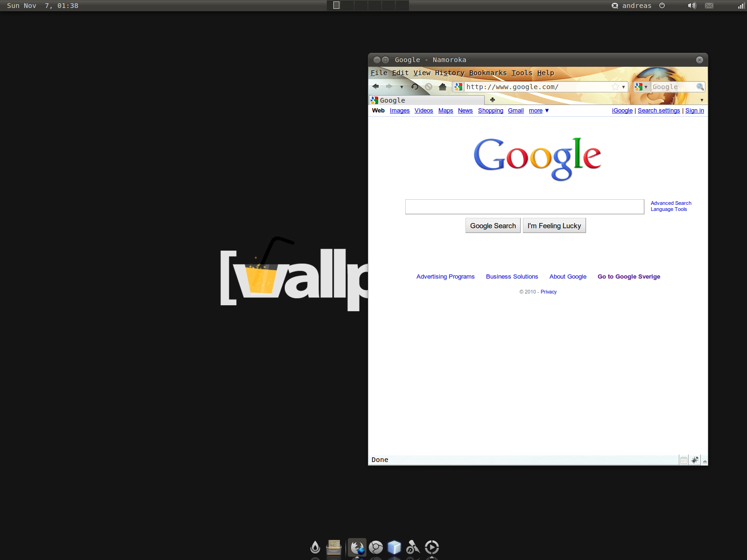
Task: Open the News link
Action: [x=465, y=111]
